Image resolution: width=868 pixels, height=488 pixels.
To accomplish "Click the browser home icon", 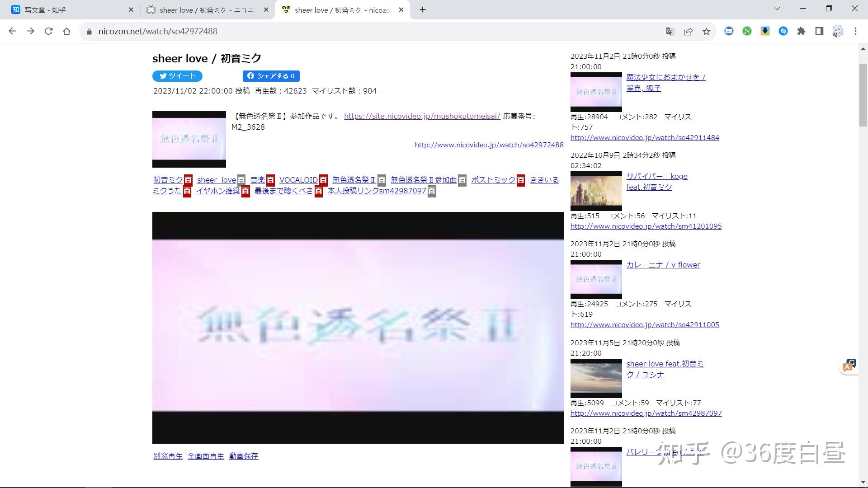I will pyautogui.click(x=67, y=31).
